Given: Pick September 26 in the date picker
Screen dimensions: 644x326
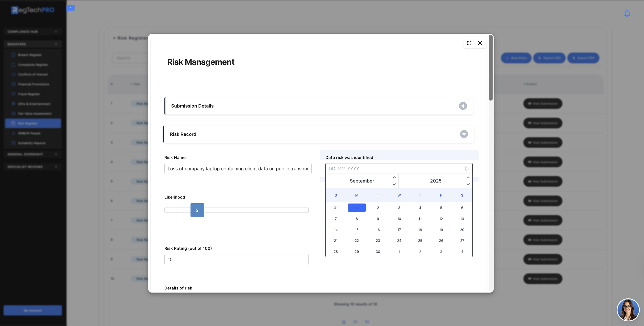Looking at the screenshot, I should pos(441,241).
